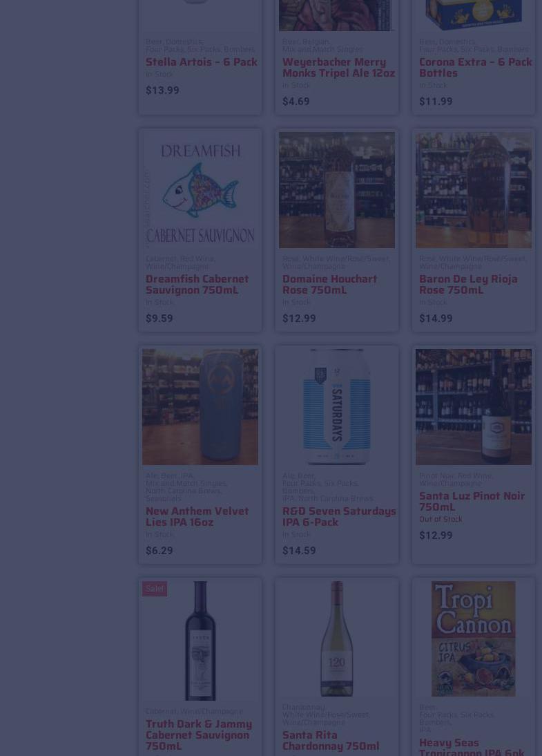The image size is (542, 756).
Task: Open Baron De Ley Rioja Rose title
Action: (x=468, y=285)
